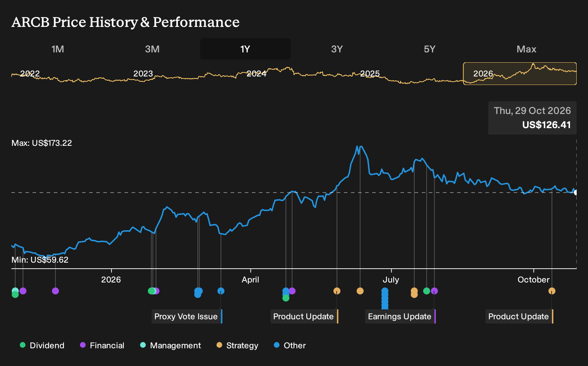Open the 3Y time range
588x366 pixels.
tap(337, 49)
